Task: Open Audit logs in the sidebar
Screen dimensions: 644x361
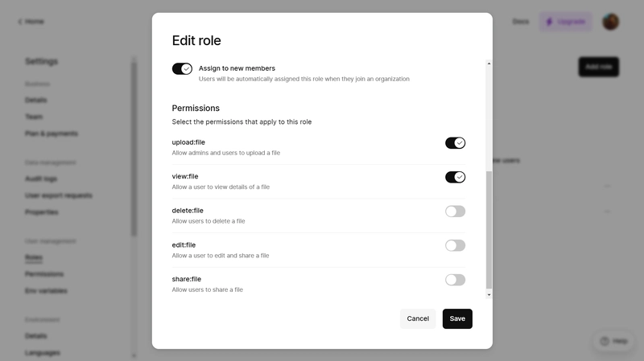Action: point(41,178)
